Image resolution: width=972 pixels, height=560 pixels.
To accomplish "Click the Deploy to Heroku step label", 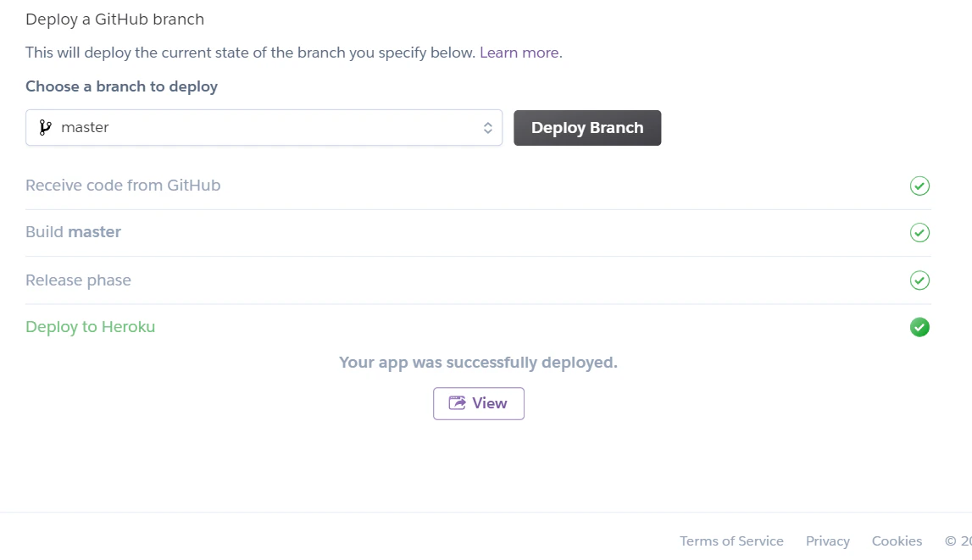I will pos(91,326).
